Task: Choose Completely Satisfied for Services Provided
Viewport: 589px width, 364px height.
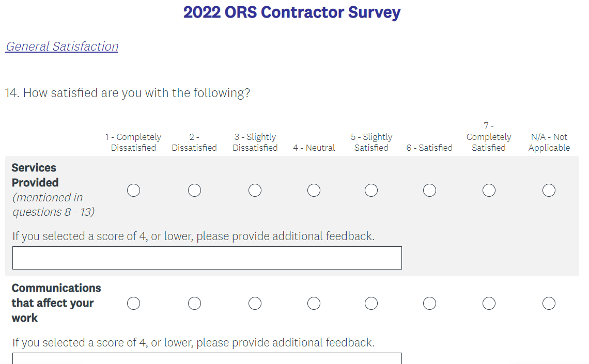Action: (x=489, y=191)
